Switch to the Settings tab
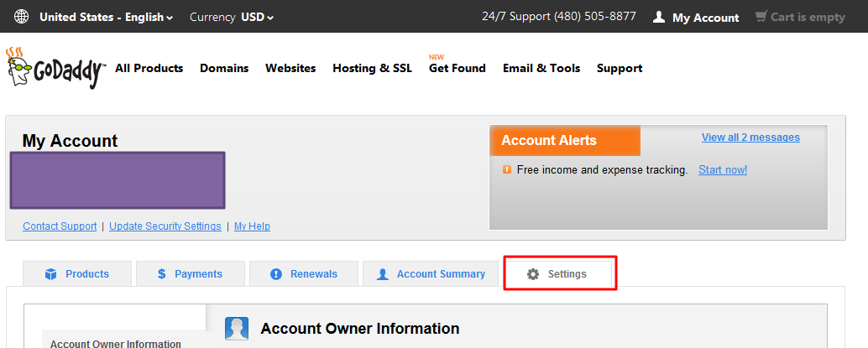This screenshot has height=348, width=868. coord(560,274)
